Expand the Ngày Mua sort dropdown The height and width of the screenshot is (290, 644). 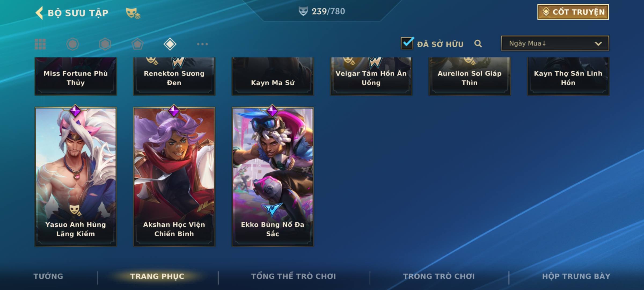[x=555, y=43]
